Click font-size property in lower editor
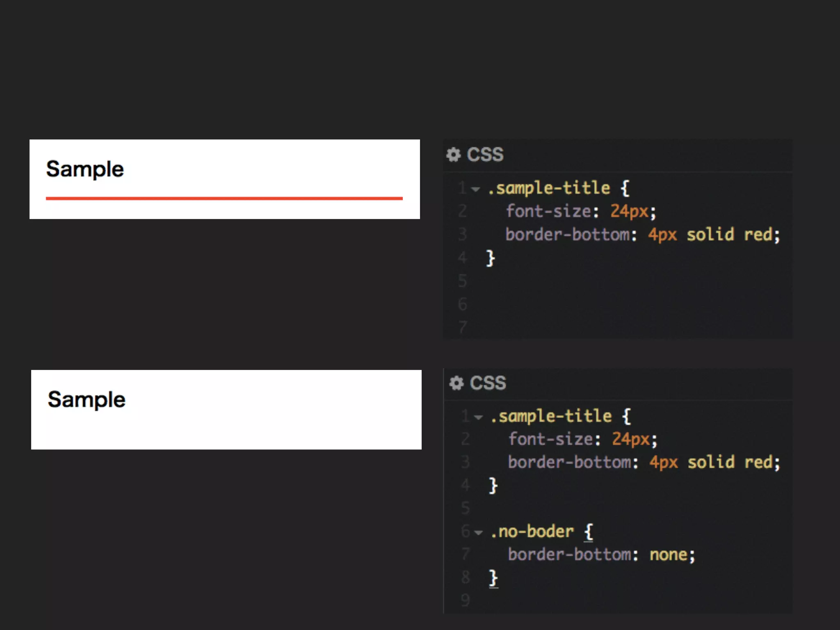This screenshot has width=840, height=630. point(550,439)
